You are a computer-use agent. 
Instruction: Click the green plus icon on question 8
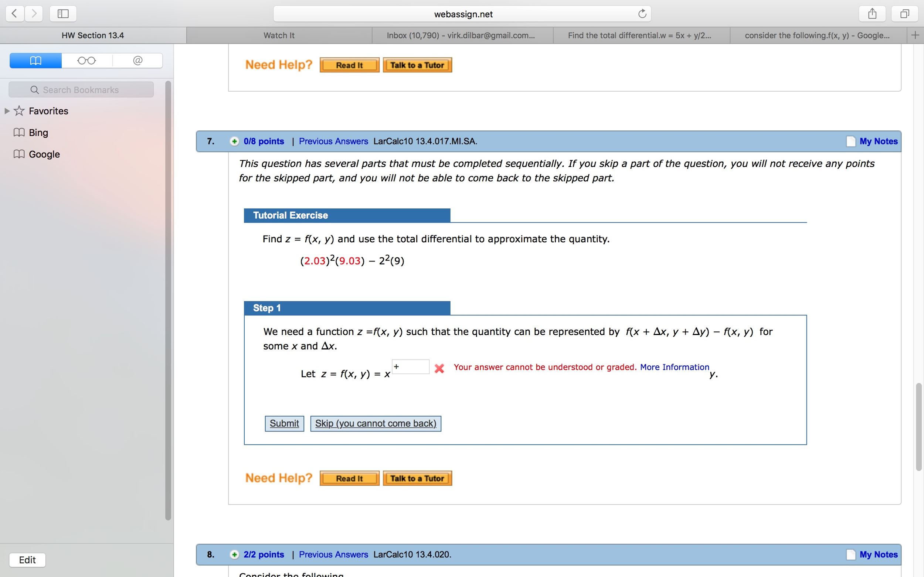[x=234, y=554]
